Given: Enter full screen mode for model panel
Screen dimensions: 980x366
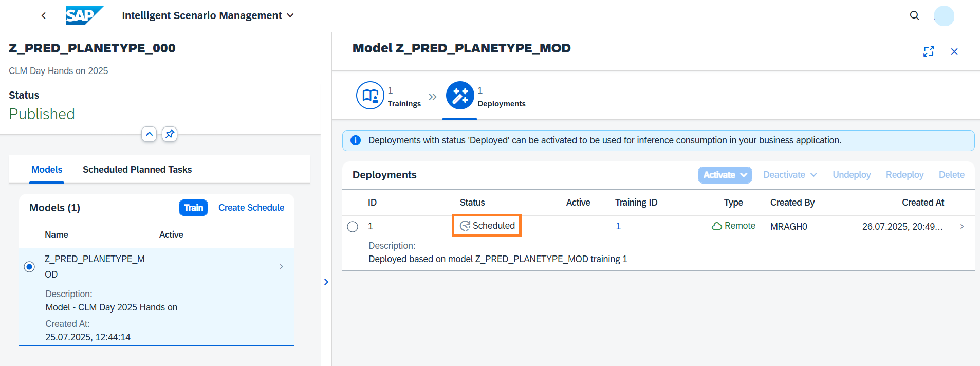Looking at the screenshot, I should tap(928, 51).
